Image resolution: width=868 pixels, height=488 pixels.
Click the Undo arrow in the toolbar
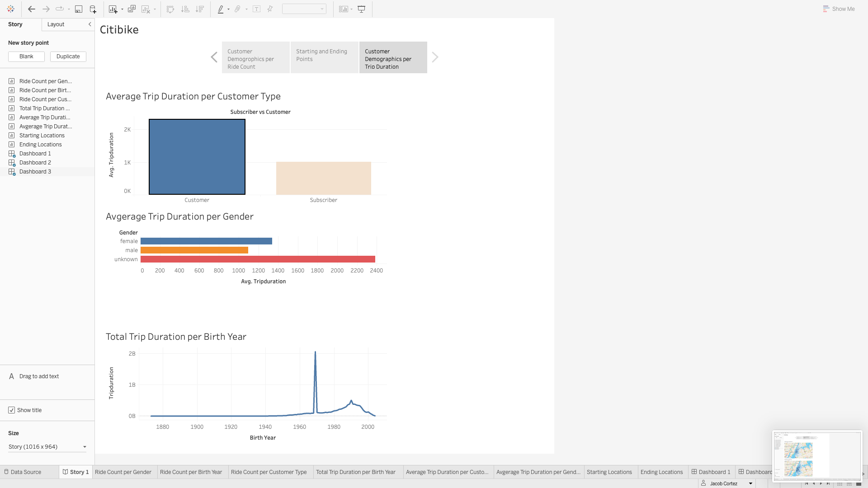tap(31, 9)
